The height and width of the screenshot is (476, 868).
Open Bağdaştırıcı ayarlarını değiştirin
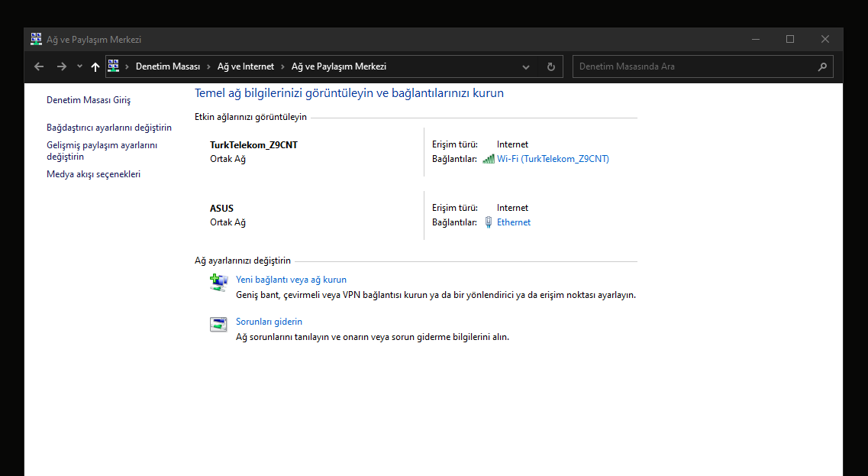[x=108, y=128]
